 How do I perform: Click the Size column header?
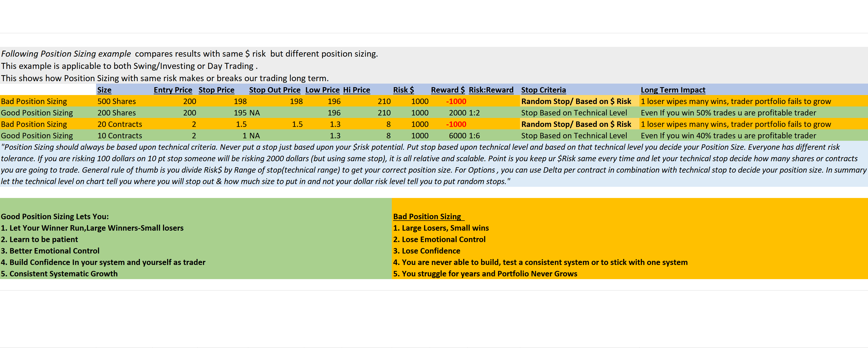tap(104, 90)
